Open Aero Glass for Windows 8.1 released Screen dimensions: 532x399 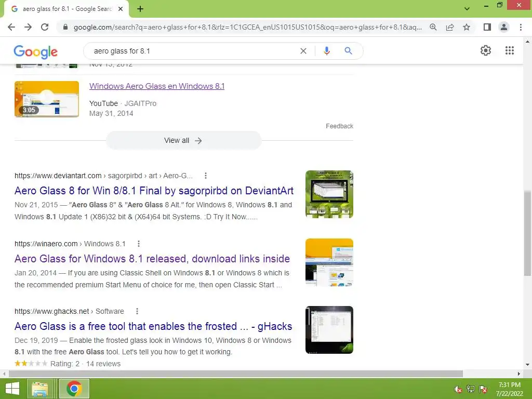click(x=152, y=259)
